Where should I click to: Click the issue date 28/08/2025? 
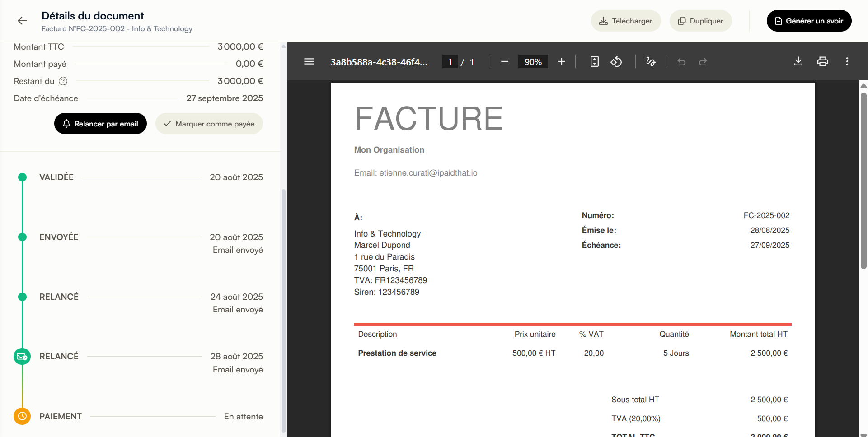click(x=770, y=230)
